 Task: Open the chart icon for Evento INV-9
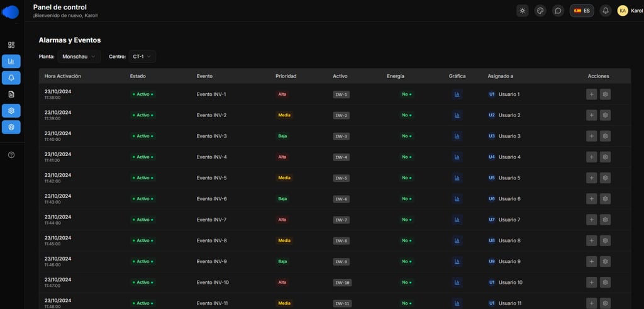click(x=457, y=262)
